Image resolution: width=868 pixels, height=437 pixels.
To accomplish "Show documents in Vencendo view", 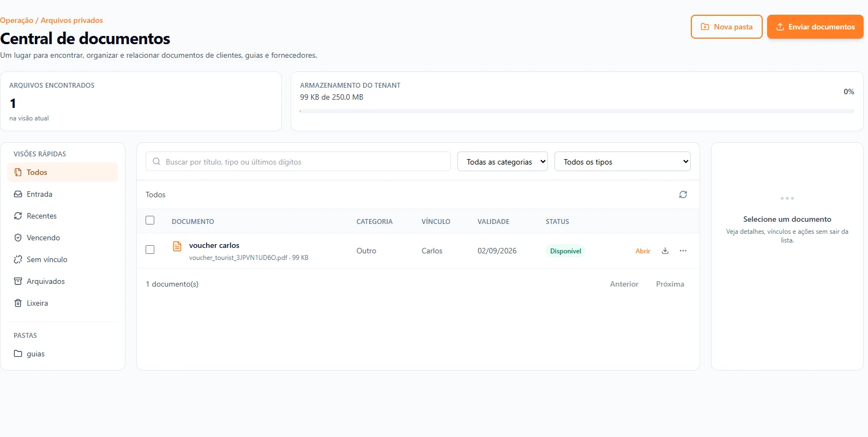I will click(63, 238).
